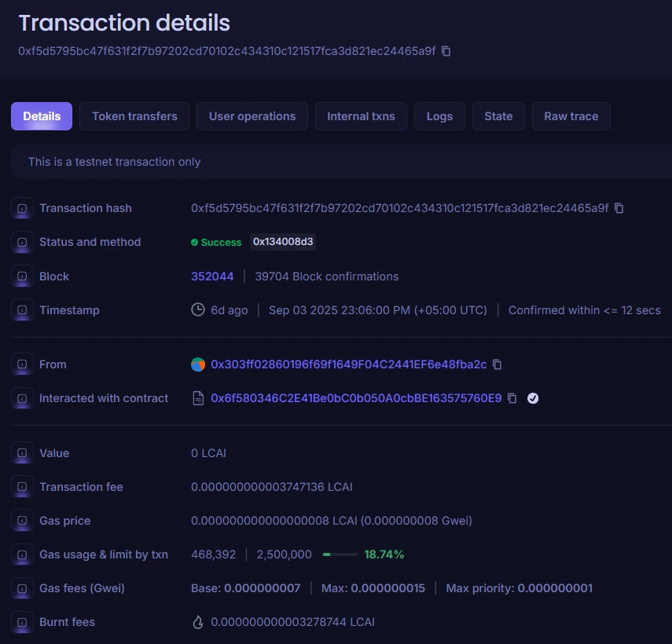Switch to the Token transfers tab

point(134,115)
